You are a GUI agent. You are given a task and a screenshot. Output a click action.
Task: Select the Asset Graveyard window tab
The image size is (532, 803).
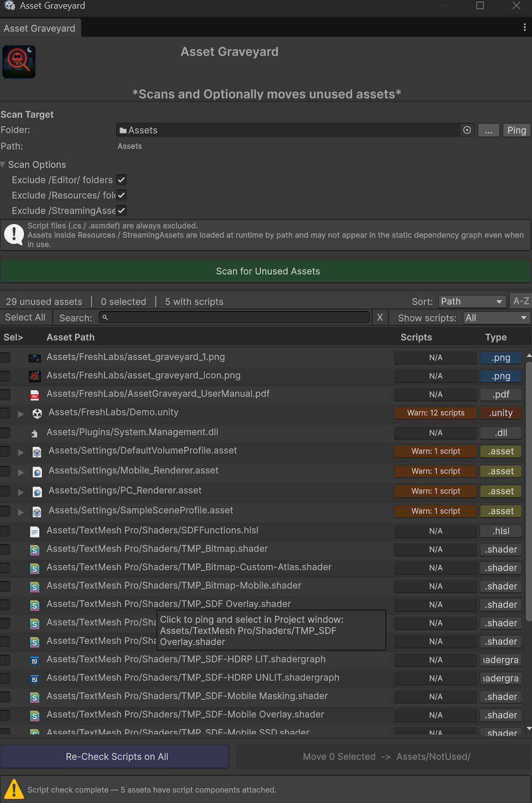[x=40, y=28]
